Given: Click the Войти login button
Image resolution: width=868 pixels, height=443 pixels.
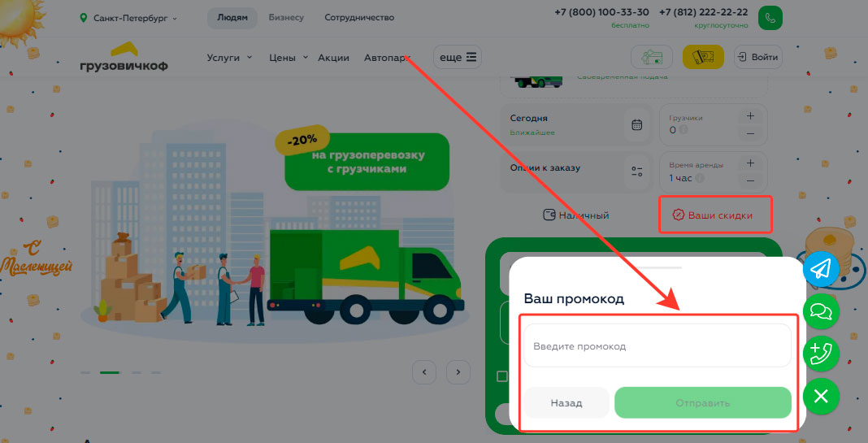Looking at the screenshot, I should pyautogui.click(x=757, y=57).
